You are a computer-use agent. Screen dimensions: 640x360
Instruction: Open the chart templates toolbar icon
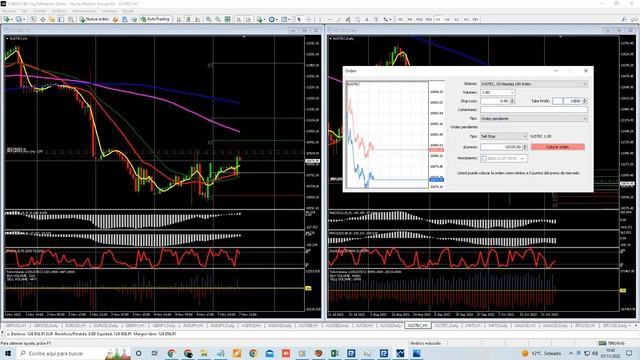285,19
